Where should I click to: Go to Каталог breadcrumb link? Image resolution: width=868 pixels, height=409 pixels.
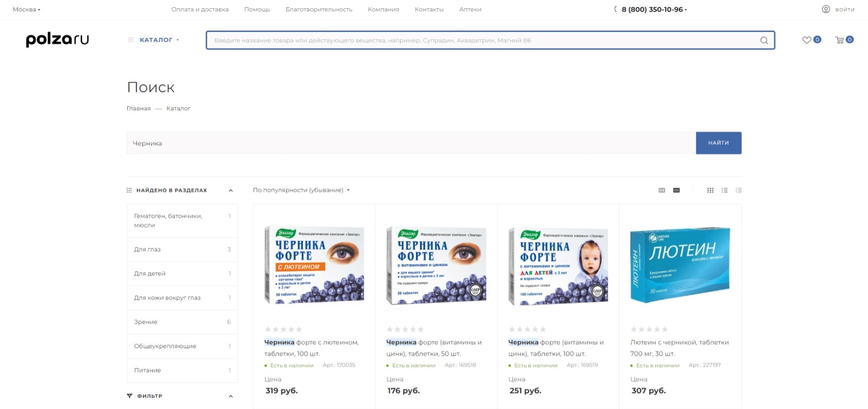tap(178, 108)
